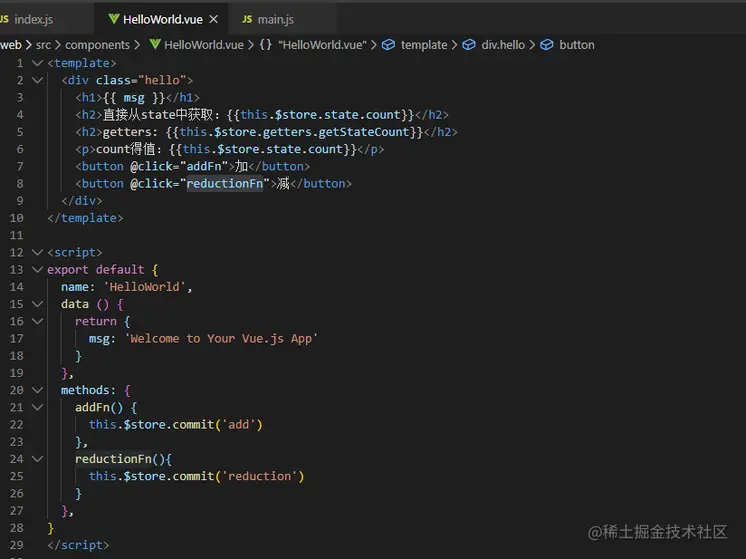This screenshot has width=746, height=559.
Task: Collapse the script block on line 12
Action: (38, 252)
